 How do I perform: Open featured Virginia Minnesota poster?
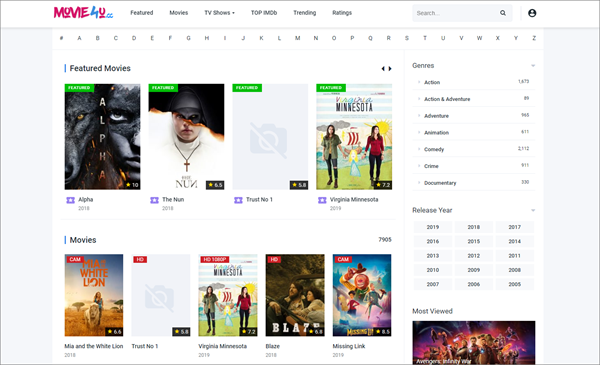point(354,137)
